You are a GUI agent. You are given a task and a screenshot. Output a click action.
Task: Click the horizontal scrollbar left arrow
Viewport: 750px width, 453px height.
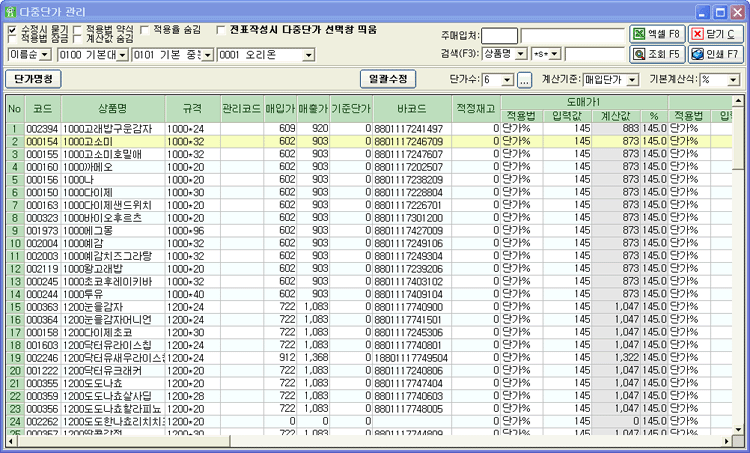[x=11, y=441]
